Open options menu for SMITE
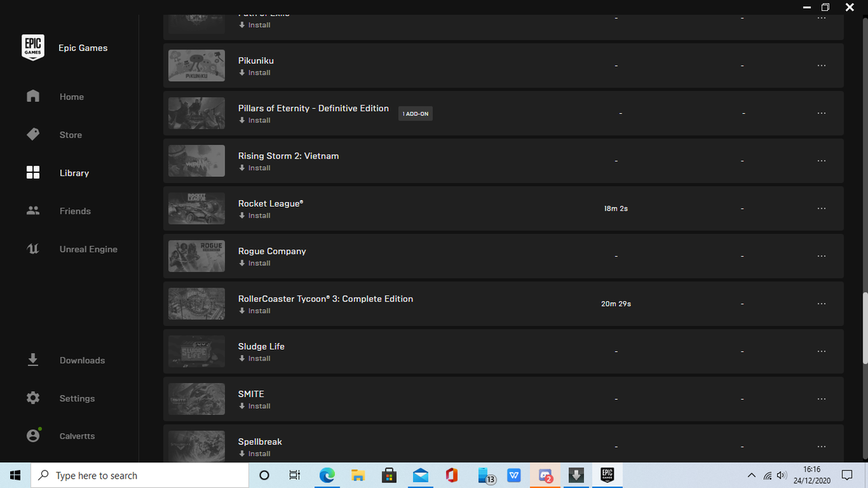868x488 pixels. (821, 399)
